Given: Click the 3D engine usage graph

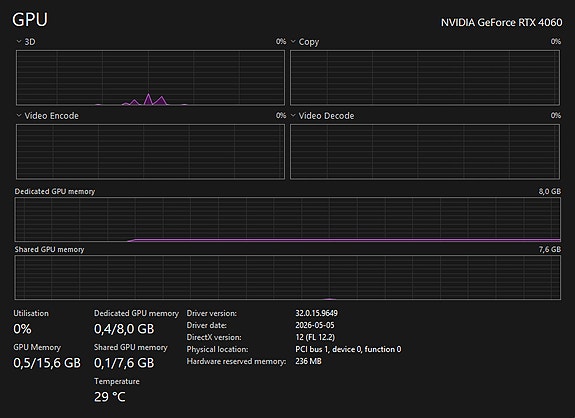Looking at the screenshot, I should pos(150,78).
